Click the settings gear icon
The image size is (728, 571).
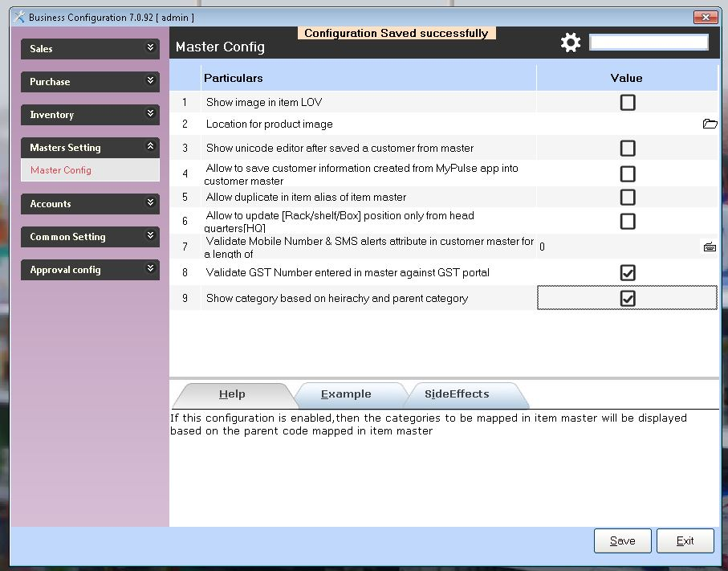coord(570,43)
